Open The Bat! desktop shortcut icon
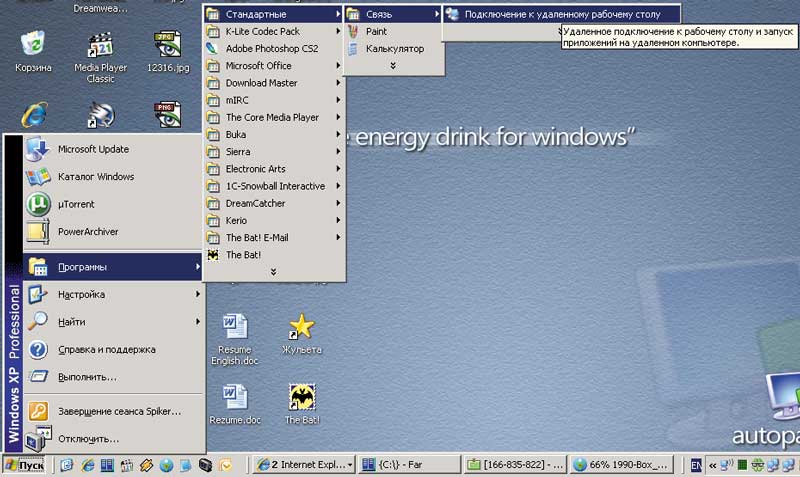This screenshot has width=800, height=477. [301, 398]
